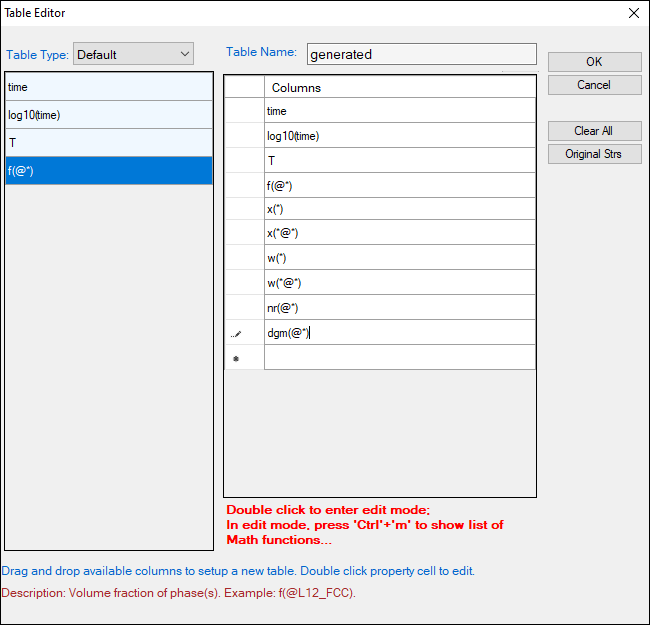
Task: Select 'log10(time)' in the left list
Action: 108,115
